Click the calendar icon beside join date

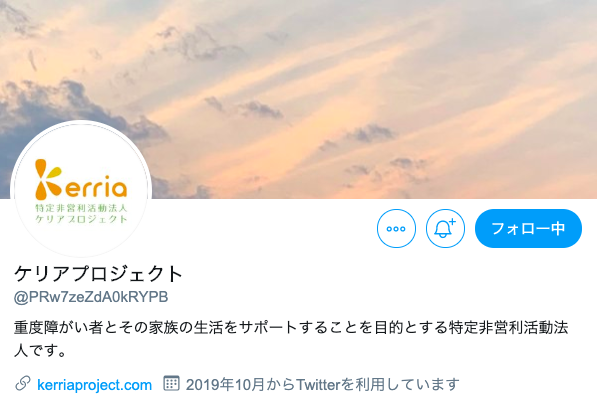click(x=171, y=383)
